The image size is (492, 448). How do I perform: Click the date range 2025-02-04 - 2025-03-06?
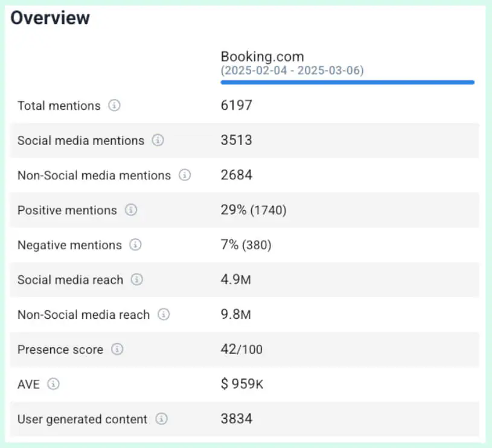(x=292, y=71)
